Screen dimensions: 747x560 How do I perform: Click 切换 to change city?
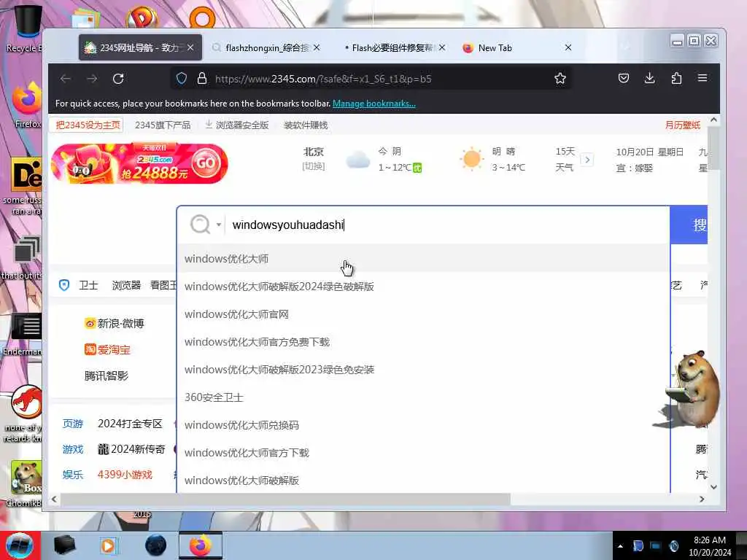tap(314, 166)
